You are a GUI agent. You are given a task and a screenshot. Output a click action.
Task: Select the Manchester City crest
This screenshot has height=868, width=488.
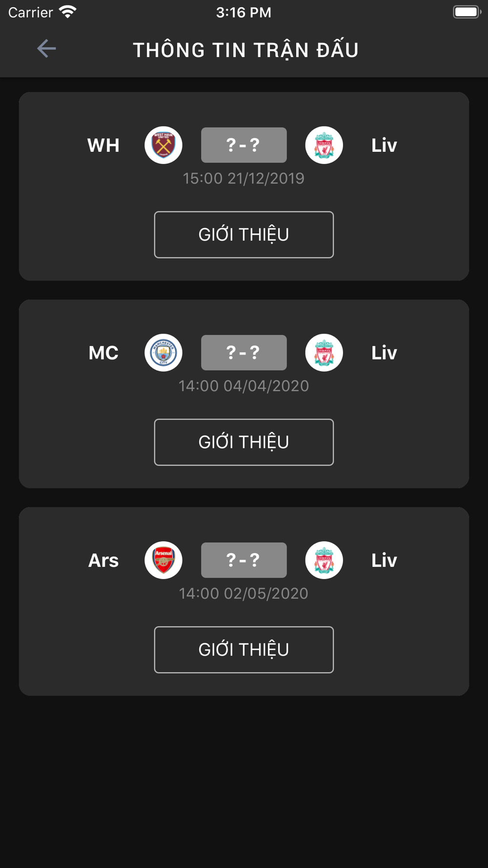163,352
